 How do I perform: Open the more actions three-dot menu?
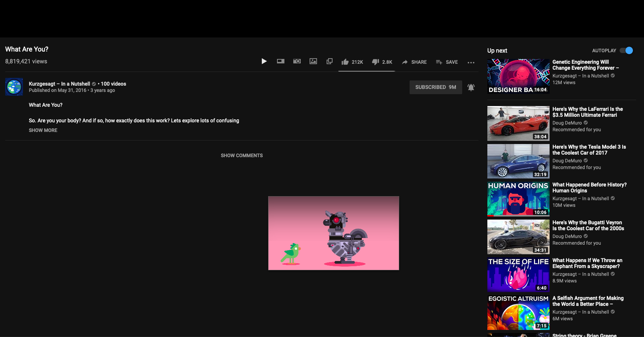(471, 62)
